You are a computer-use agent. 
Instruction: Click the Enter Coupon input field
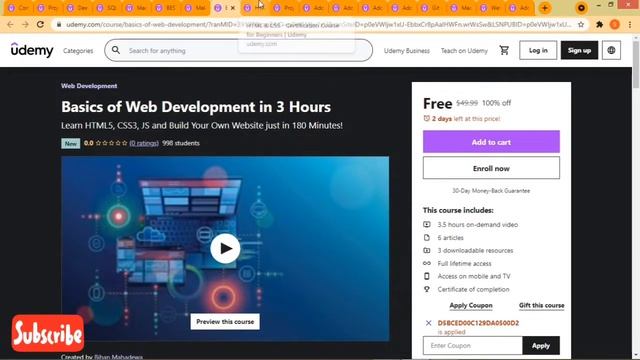click(473, 345)
